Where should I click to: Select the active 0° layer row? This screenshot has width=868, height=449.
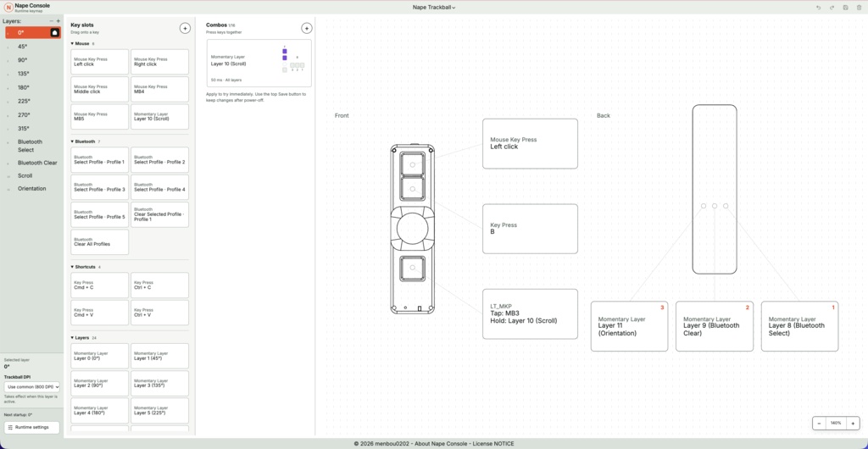(31, 33)
